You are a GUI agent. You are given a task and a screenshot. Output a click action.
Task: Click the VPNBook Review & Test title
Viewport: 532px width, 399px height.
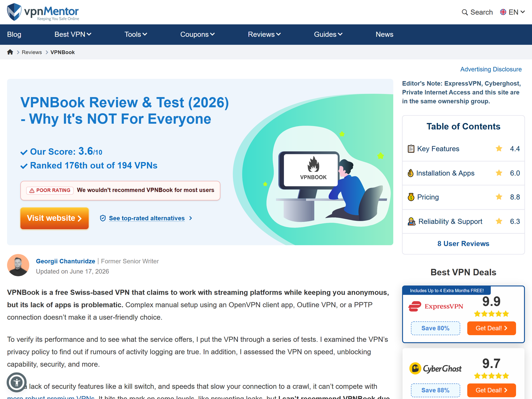124,110
